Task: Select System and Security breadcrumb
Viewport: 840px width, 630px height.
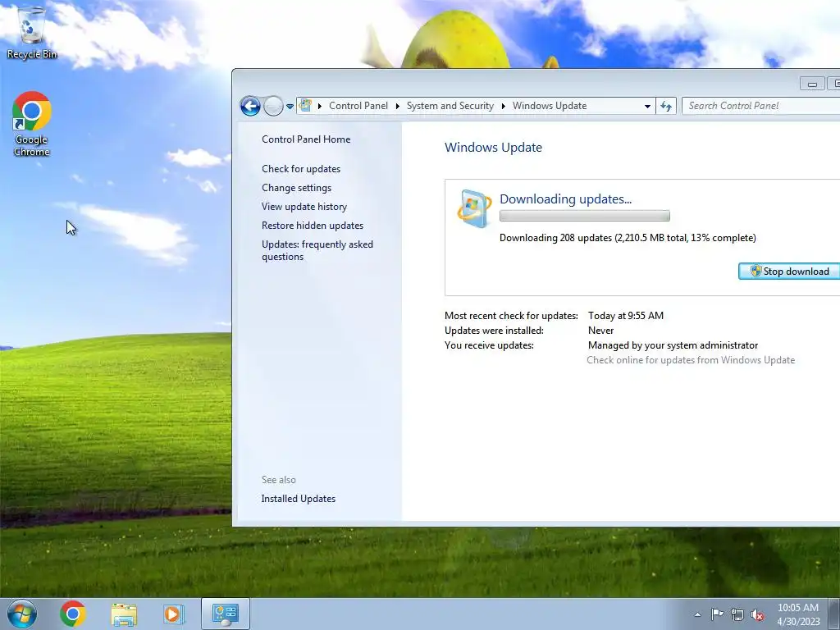Action: pos(450,106)
